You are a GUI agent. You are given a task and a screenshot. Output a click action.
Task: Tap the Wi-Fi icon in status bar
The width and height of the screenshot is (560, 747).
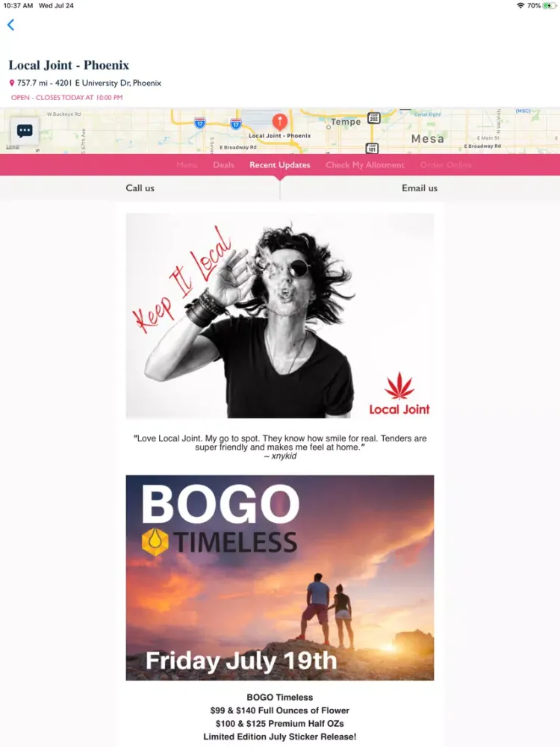pos(520,6)
